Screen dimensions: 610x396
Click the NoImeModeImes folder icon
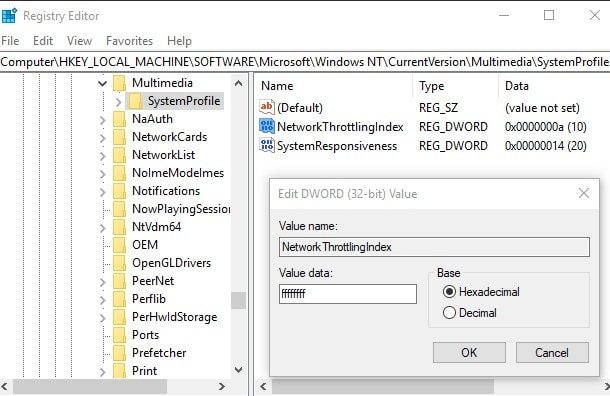(x=119, y=173)
